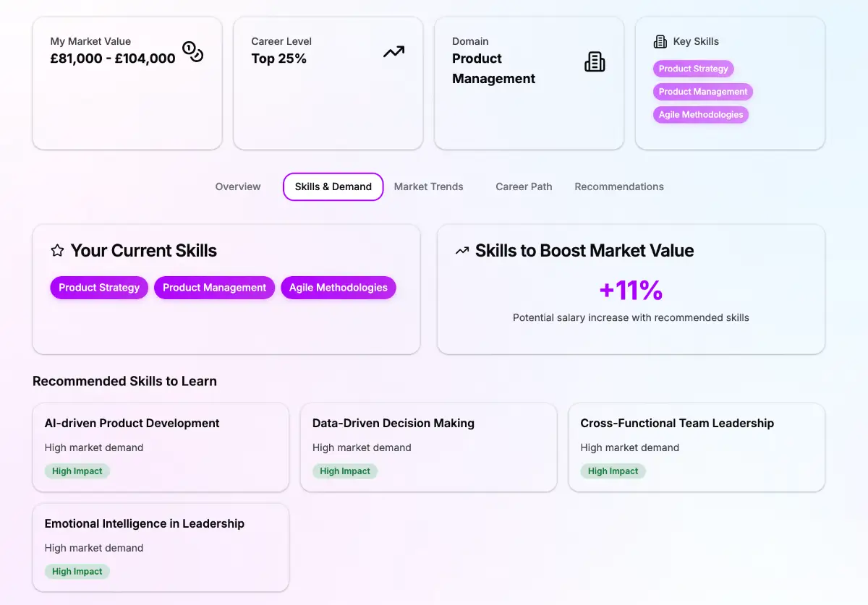Open the AI-driven Product Development skill card
The width and height of the screenshot is (868, 605).
pos(161,447)
